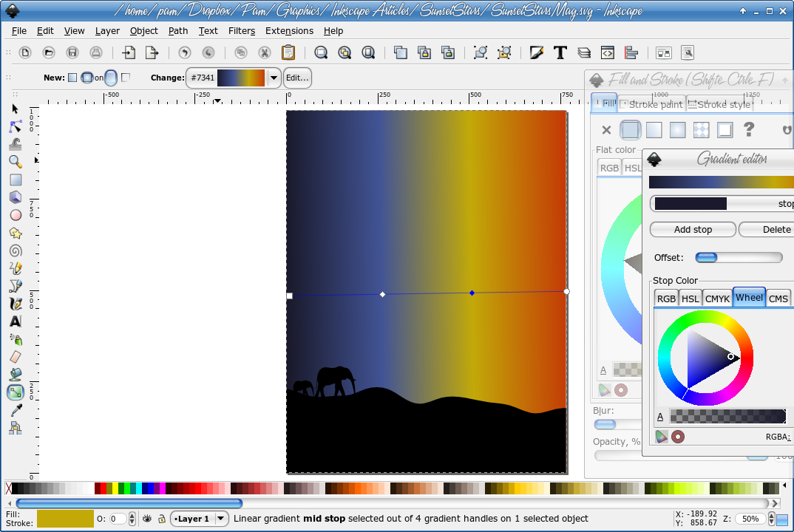Select the Node edit tool
794x532 pixels.
[16, 126]
